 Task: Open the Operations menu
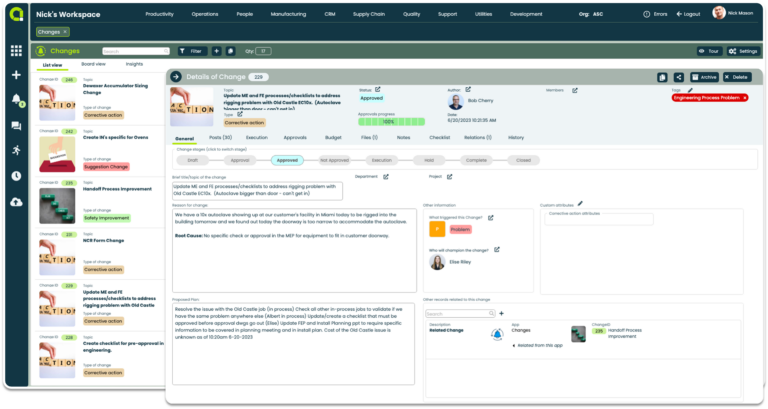coord(205,14)
